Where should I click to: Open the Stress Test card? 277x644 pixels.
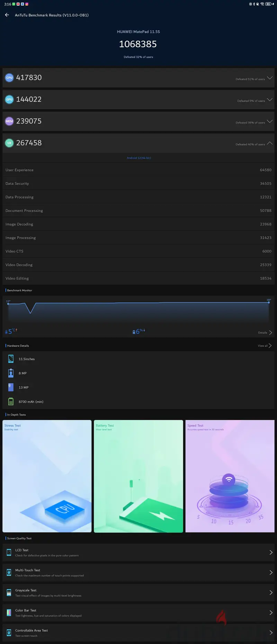pyautogui.click(x=47, y=476)
